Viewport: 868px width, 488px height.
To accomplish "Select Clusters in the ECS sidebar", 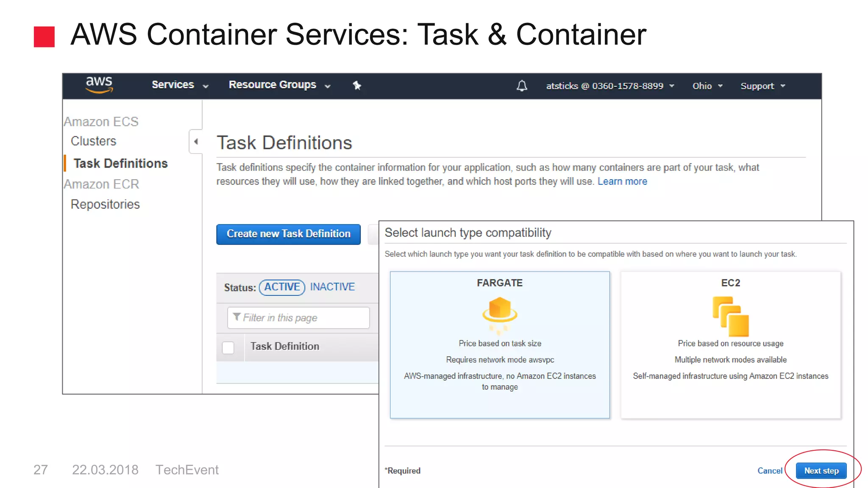I will coord(93,141).
